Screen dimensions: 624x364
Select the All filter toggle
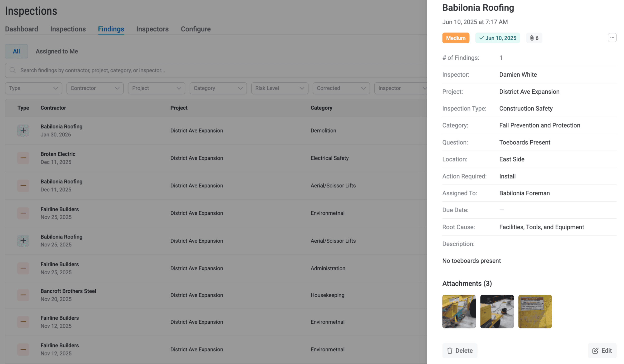pos(16,51)
